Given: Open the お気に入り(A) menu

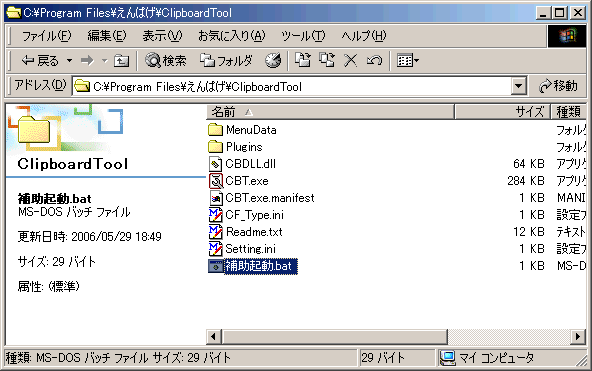Looking at the screenshot, I should (x=231, y=36).
